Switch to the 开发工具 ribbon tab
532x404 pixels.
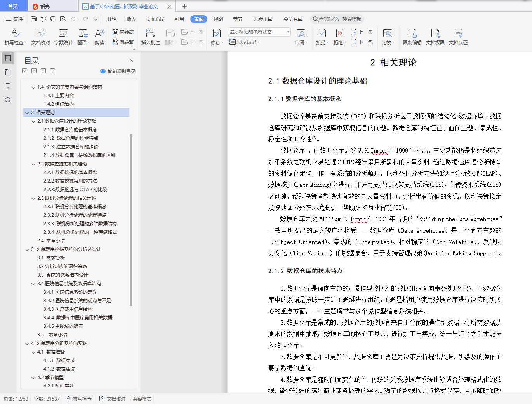(x=263, y=19)
